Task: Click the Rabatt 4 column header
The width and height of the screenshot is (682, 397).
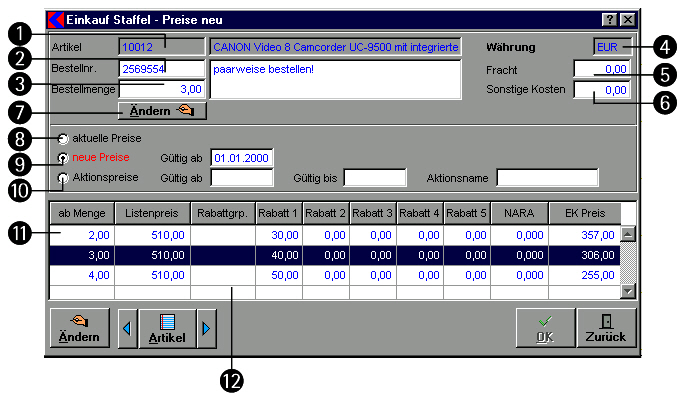Action: point(420,213)
